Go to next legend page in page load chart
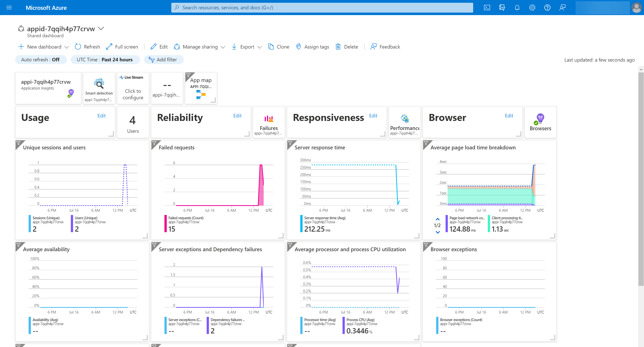This screenshot has width=644, height=347. (x=438, y=232)
